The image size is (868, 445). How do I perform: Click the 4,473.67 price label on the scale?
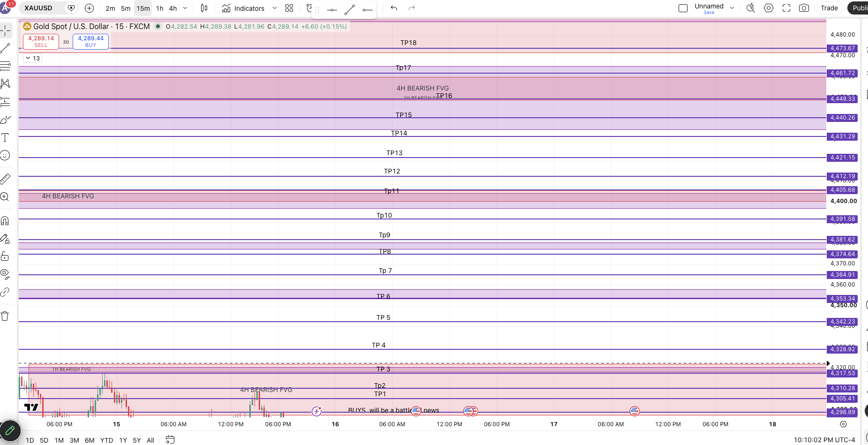[x=843, y=48]
